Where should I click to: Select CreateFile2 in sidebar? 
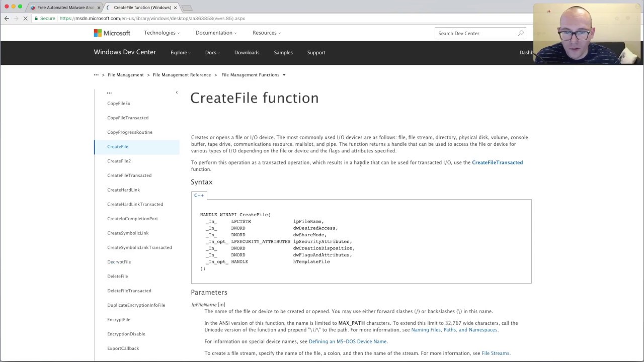119,161
